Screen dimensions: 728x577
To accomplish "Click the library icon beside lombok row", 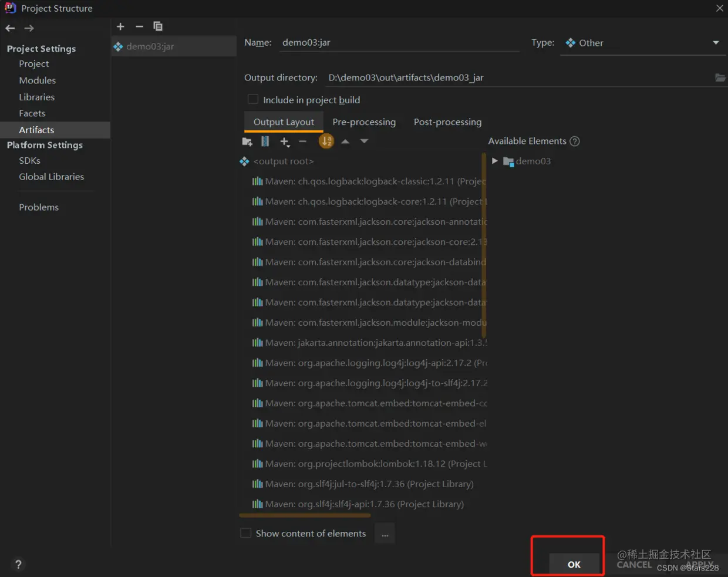I will click(x=257, y=464).
